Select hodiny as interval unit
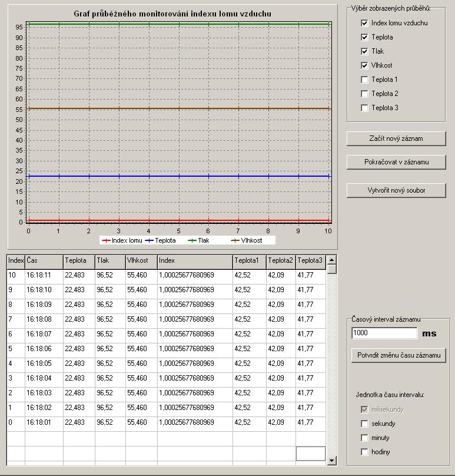This screenshot has height=476, width=455. click(364, 452)
